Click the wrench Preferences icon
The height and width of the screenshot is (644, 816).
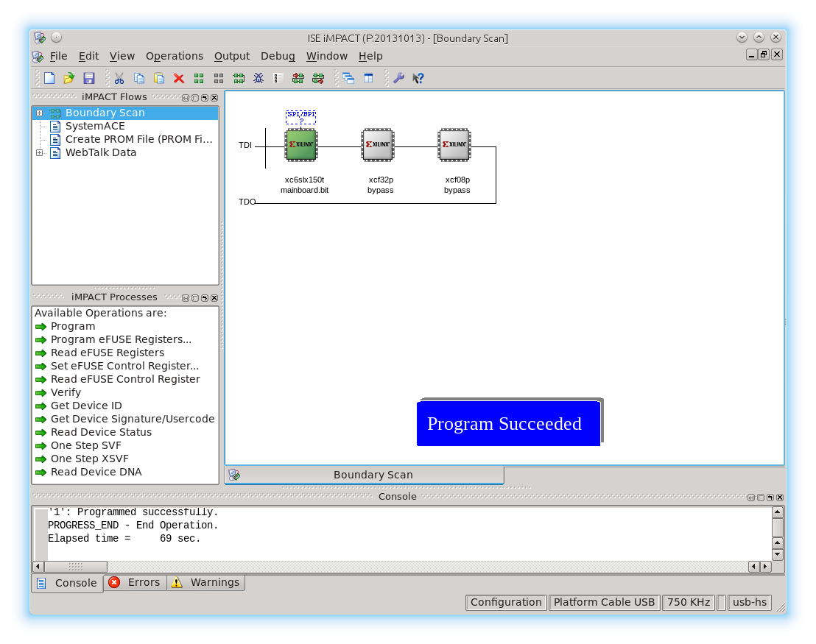pos(398,78)
